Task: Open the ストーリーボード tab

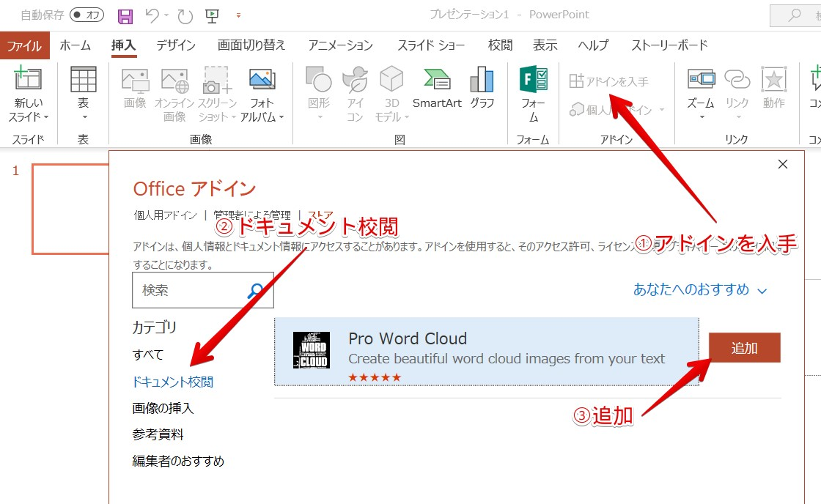Action: tap(669, 45)
